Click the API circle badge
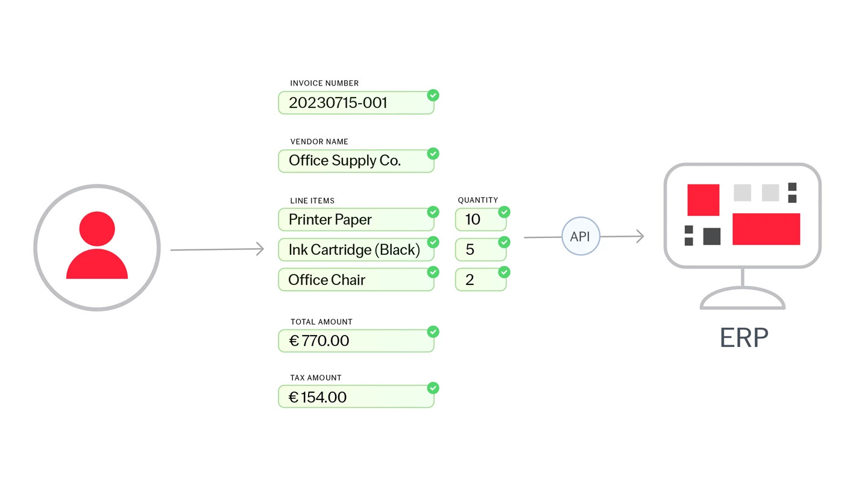868x488 pixels. (580, 236)
